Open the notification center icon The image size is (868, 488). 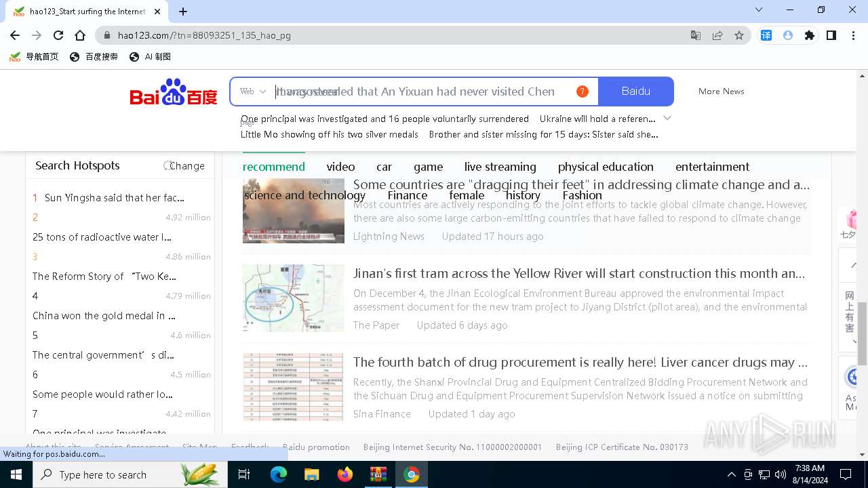coord(846,474)
